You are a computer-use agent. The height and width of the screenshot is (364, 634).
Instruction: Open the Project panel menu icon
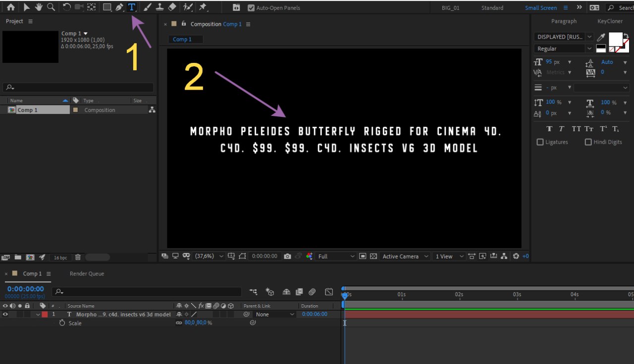tap(30, 21)
